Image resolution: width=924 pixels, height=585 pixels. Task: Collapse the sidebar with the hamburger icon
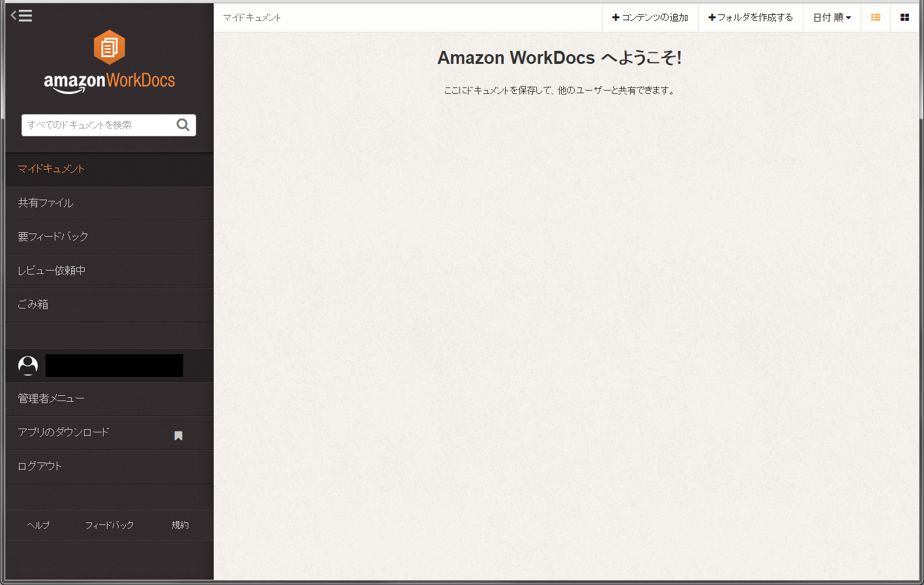[x=22, y=16]
